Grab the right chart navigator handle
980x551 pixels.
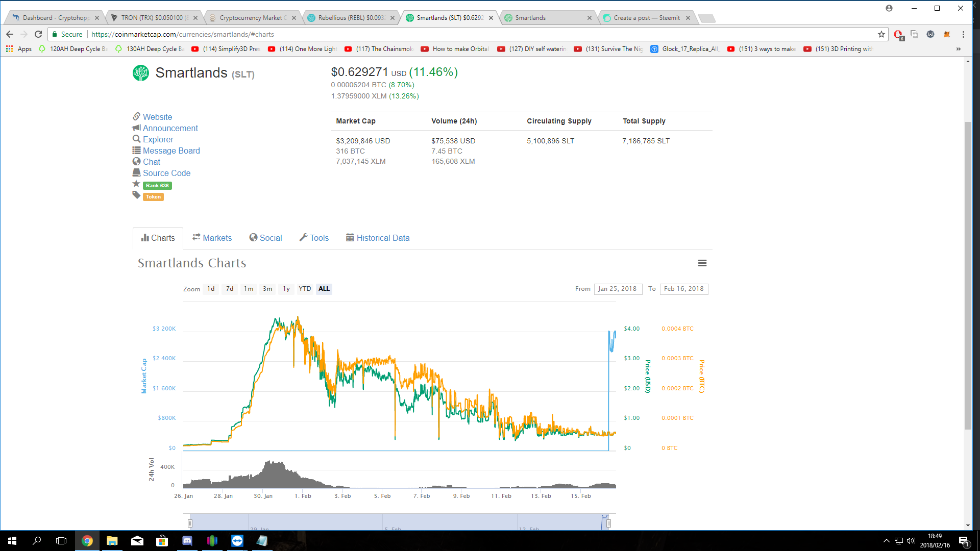[x=608, y=523]
